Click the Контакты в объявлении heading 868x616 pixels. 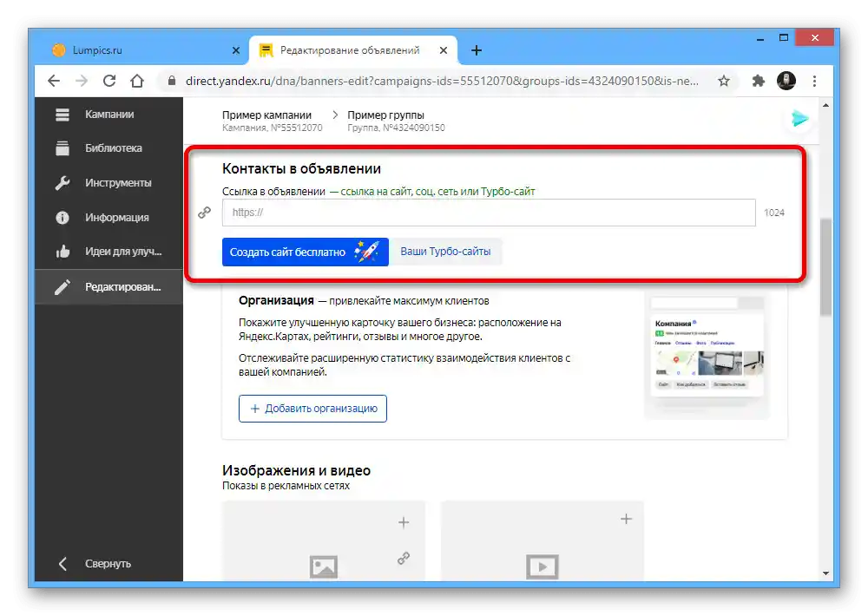pyautogui.click(x=302, y=168)
